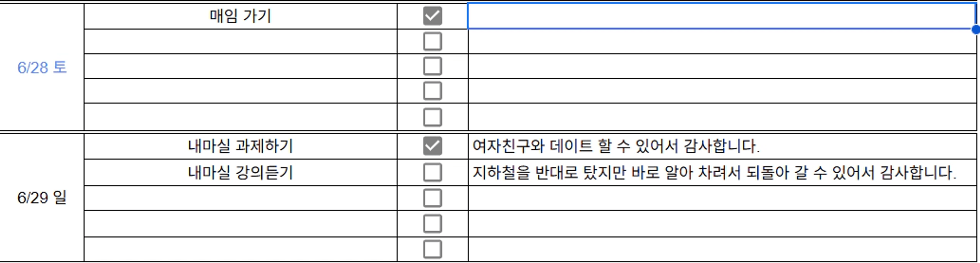
Task: Uncheck the 내마실 과제하기 checkbox
Action: (433, 146)
